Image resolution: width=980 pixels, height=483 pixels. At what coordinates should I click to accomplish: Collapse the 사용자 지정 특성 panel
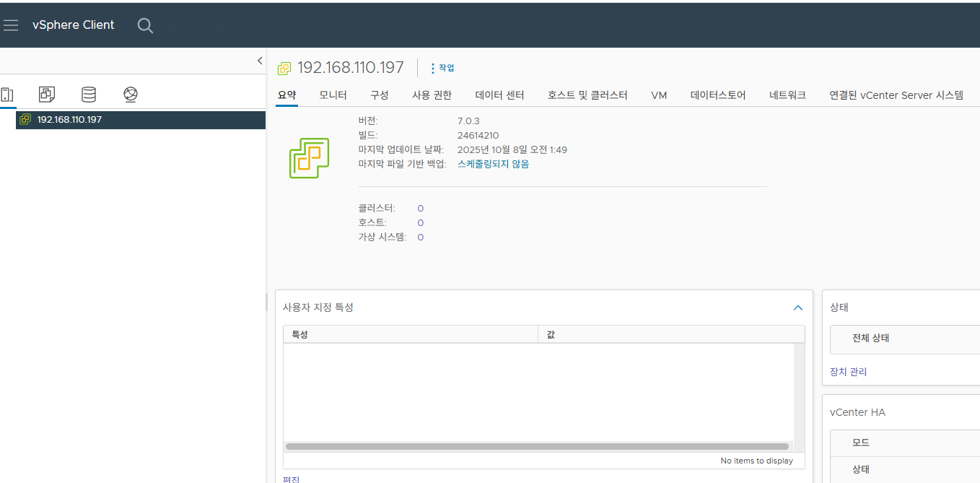coord(797,308)
